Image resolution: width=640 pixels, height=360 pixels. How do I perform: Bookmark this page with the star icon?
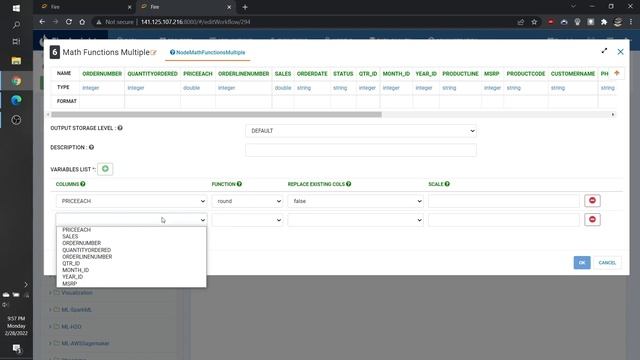534,22
